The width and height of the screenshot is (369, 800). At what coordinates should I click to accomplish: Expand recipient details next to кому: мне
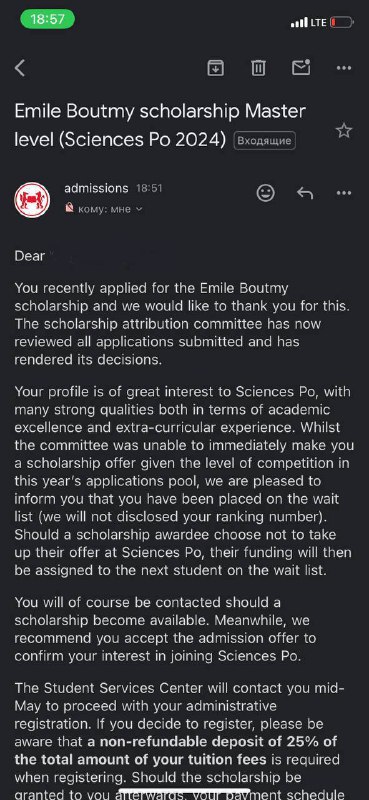139,209
